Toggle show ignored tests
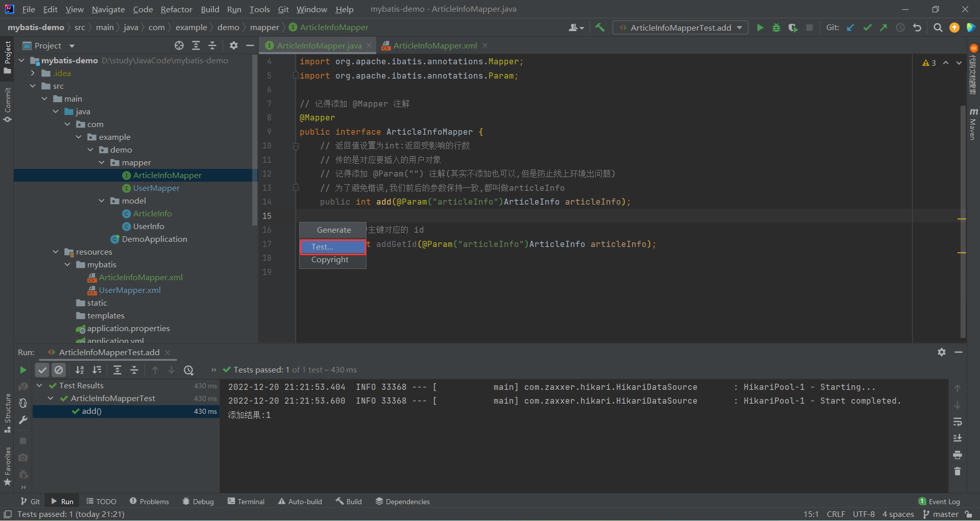Image resolution: width=980 pixels, height=521 pixels. click(x=59, y=370)
